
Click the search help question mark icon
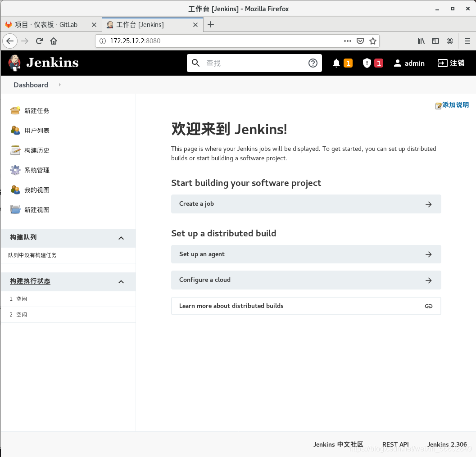tap(313, 63)
